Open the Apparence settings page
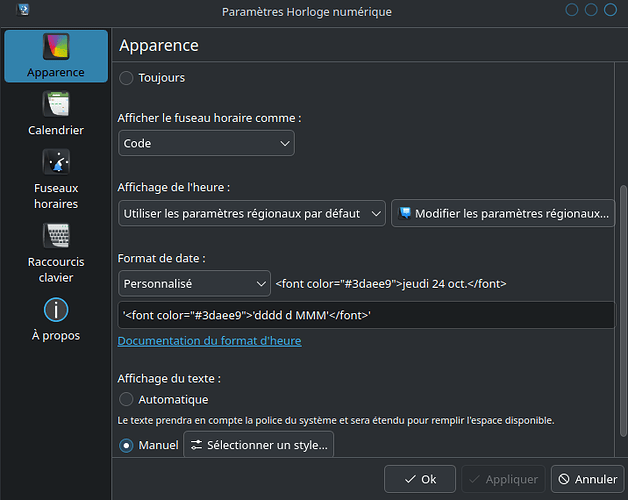This screenshot has width=628, height=500. click(56, 56)
